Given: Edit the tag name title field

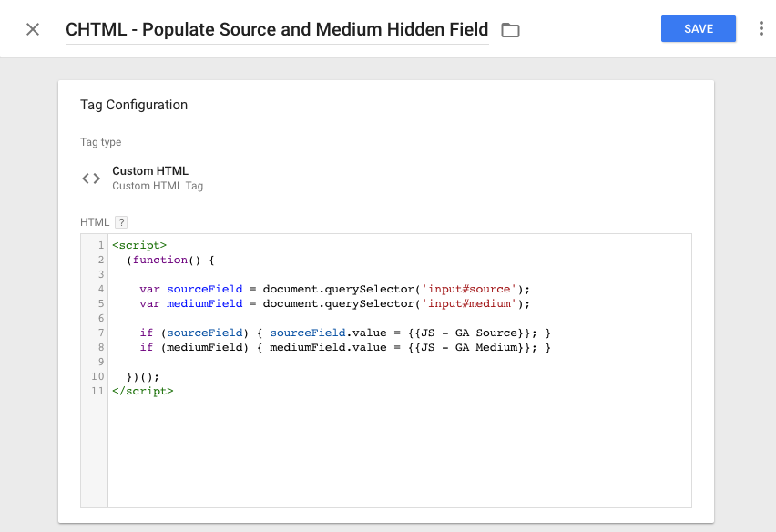Looking at the screenshot, I should click(277, 30).
